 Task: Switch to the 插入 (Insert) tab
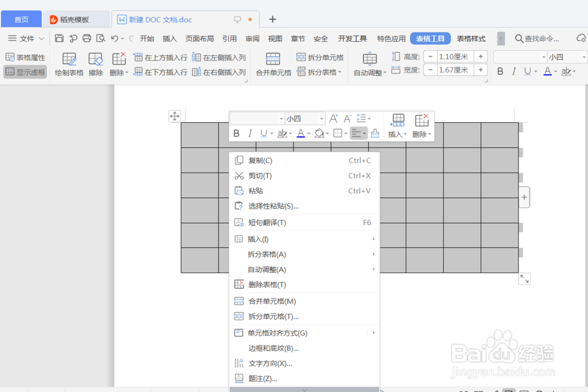click(169, 39)
